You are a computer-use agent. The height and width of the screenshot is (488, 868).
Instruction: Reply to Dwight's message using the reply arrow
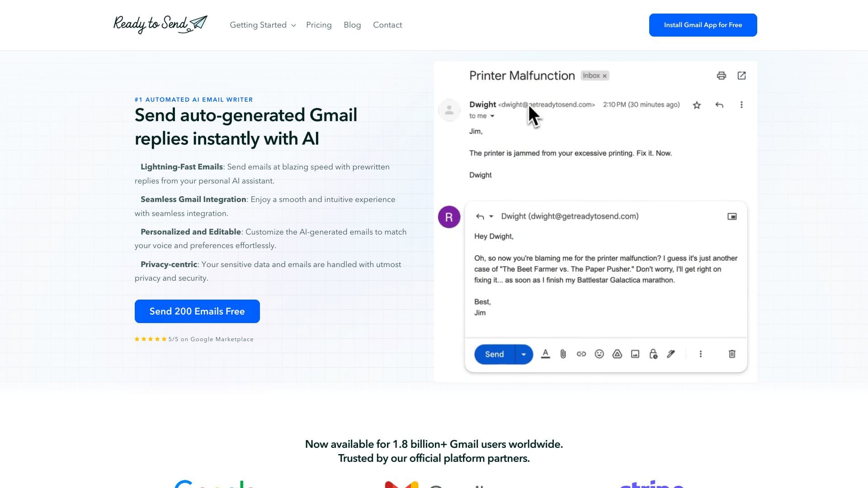click(x=719, y=104)
